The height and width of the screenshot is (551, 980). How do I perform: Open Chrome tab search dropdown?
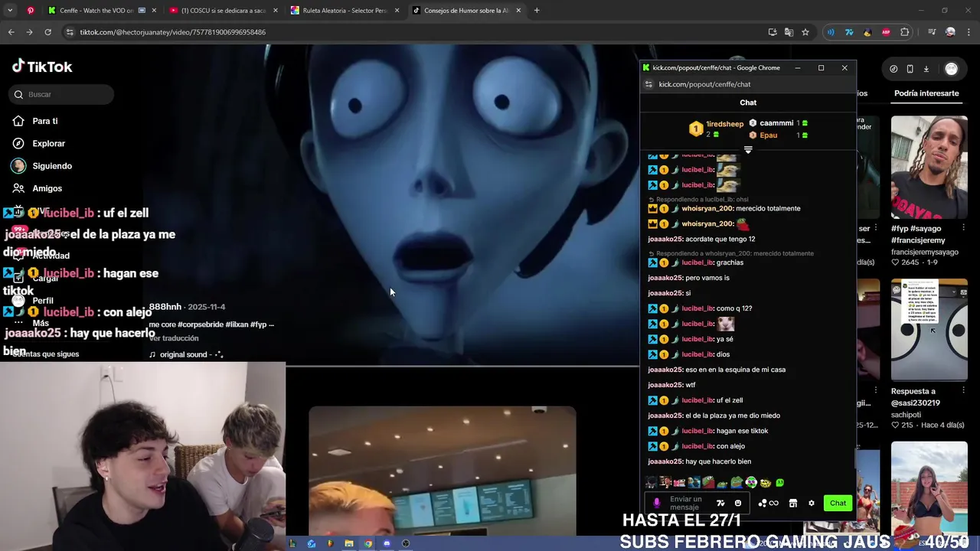[11, 11]
